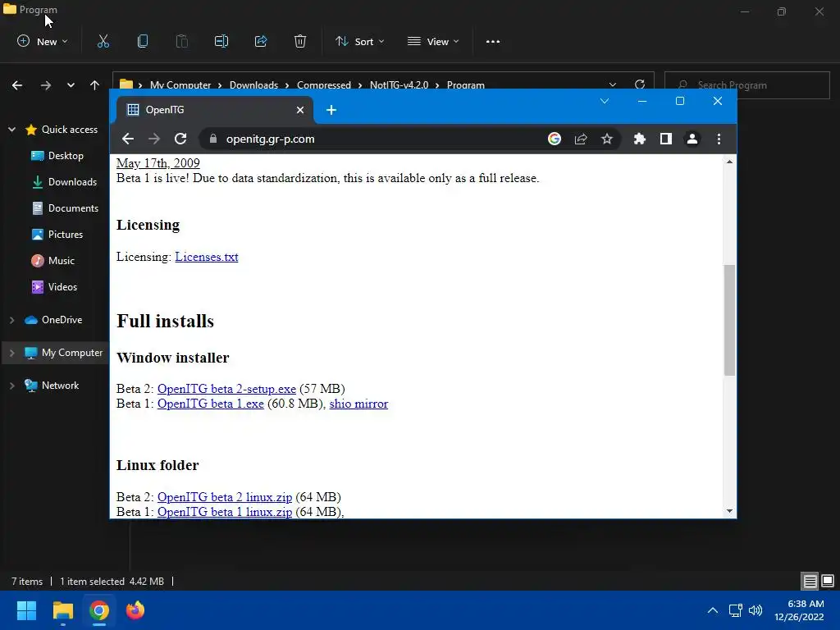Open the Sort dropdown menu

pyautogui.click(x=360, y=41)
